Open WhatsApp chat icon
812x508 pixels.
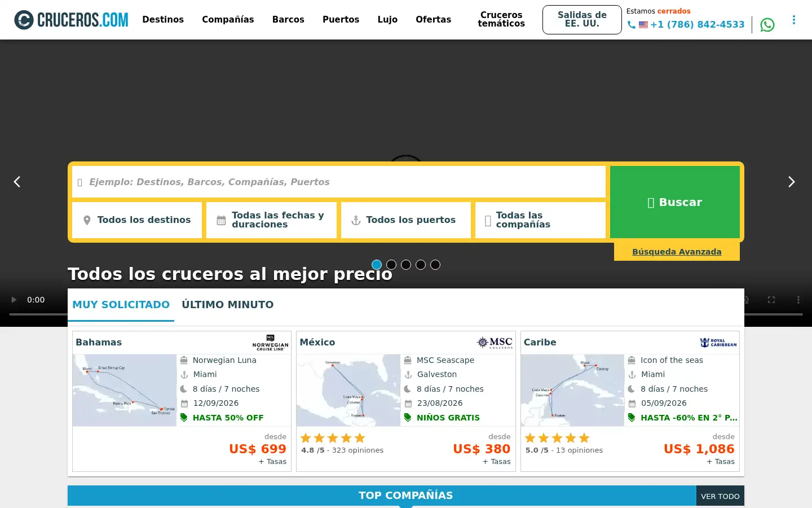pos(767,25)
